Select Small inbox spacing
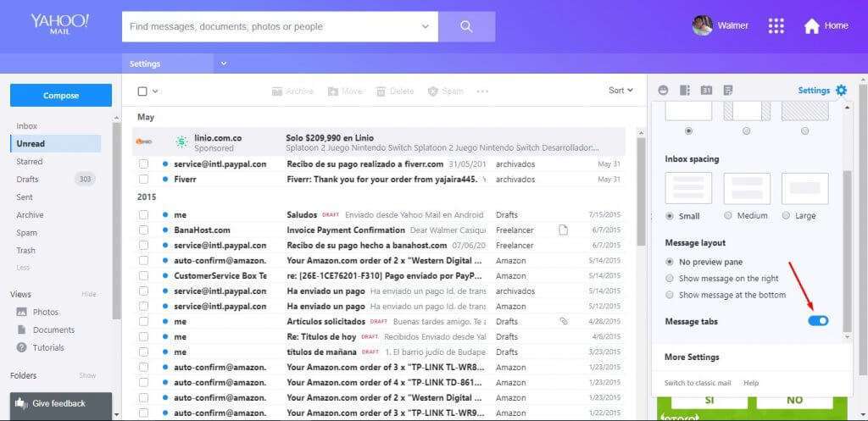868x421 pixels. click(670, 216)
